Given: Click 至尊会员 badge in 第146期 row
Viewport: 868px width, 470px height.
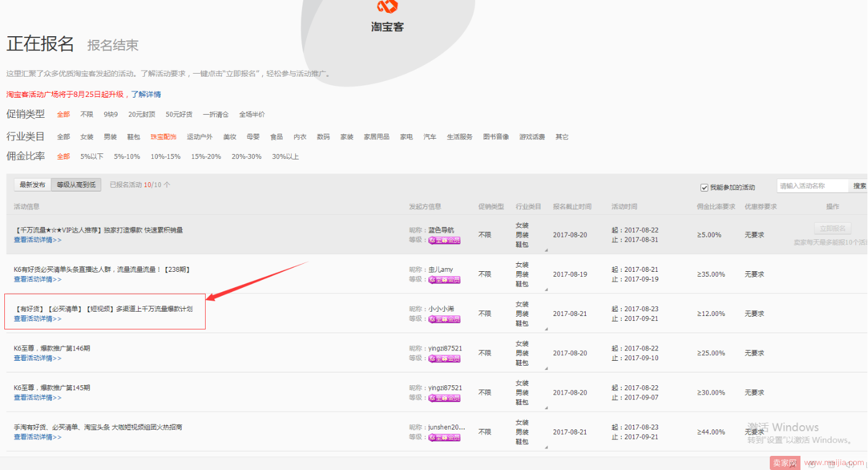Looking at the screenshot, I should coord(444,358).
